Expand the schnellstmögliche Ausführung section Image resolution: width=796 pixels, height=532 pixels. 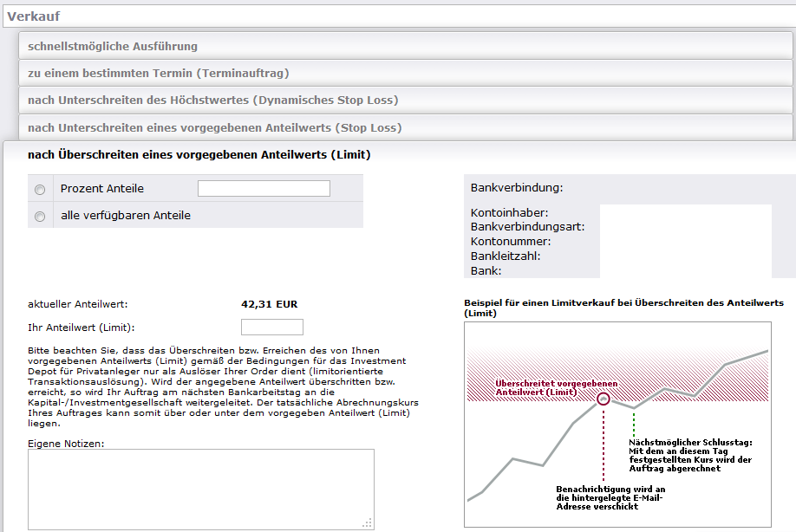[405, 46]
